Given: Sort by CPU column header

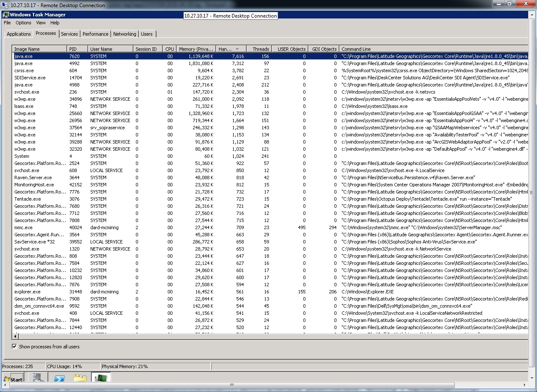Looking at the screenshot, I should 169,49.
